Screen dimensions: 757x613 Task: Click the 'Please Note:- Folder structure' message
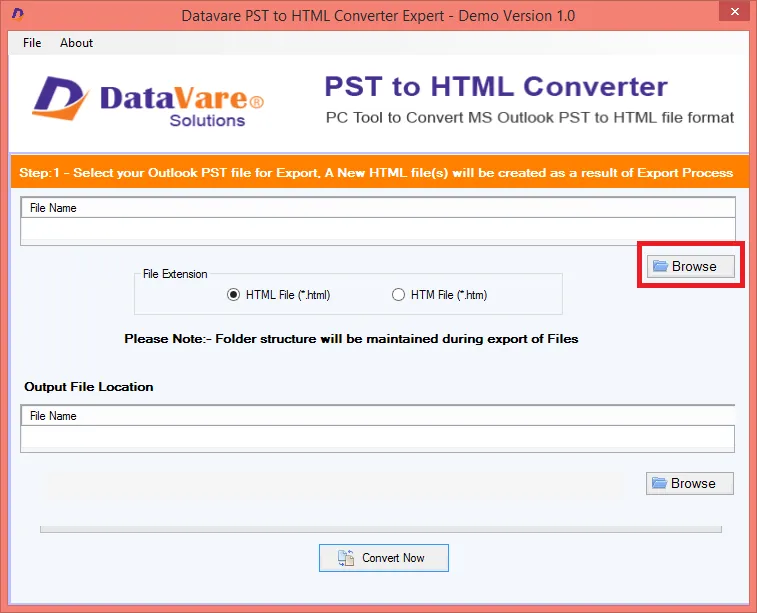pos(351,339)
